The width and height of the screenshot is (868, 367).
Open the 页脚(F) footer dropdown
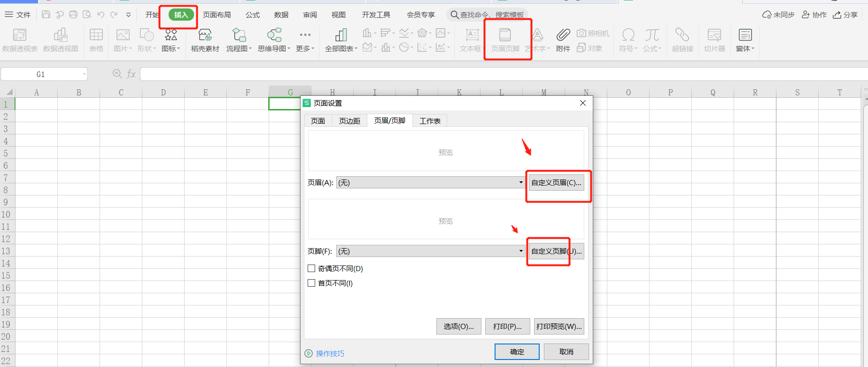[431, 251]
